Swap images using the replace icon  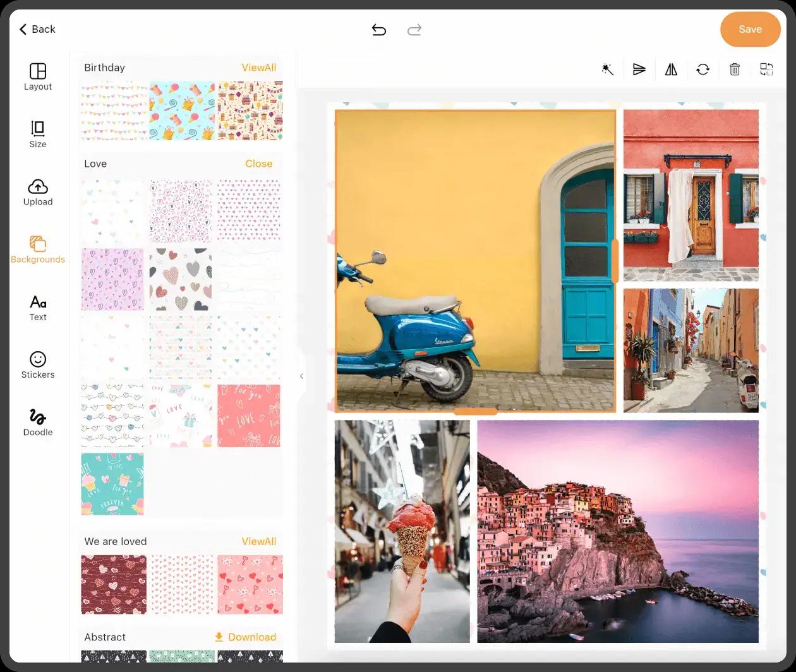pyautogui.click(x=766, y=69)
